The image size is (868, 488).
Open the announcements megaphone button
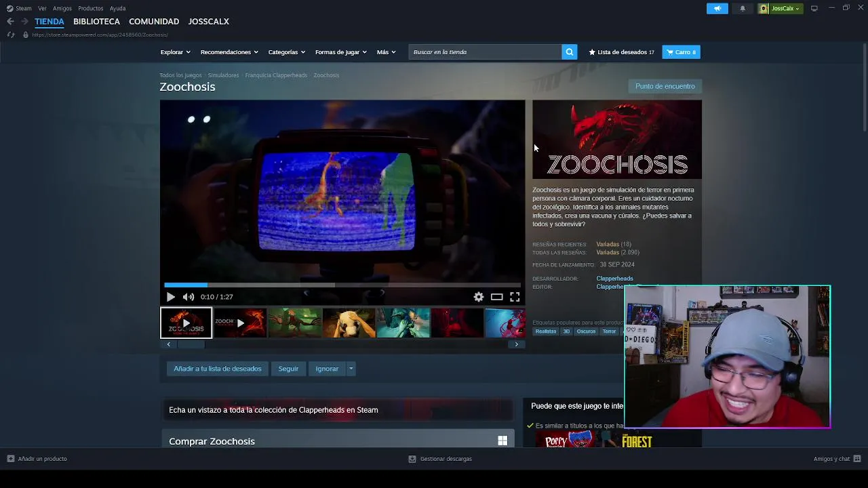pyautogui.click(x=717, y=8)
